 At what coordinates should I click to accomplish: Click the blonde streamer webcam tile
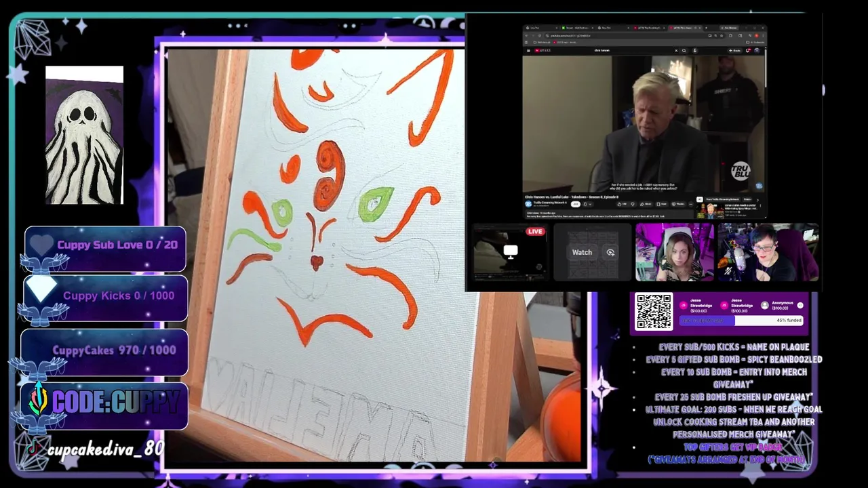pos(675,252)
